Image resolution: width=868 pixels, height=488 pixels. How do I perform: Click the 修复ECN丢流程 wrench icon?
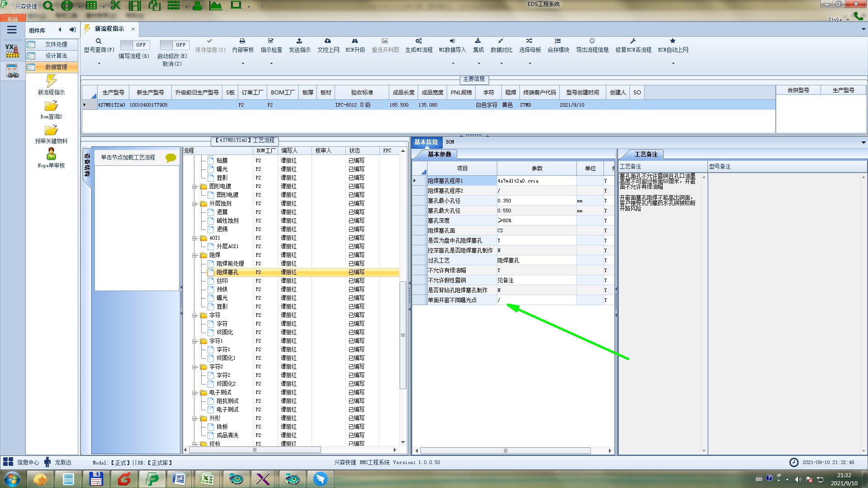[x=633, y=41]
